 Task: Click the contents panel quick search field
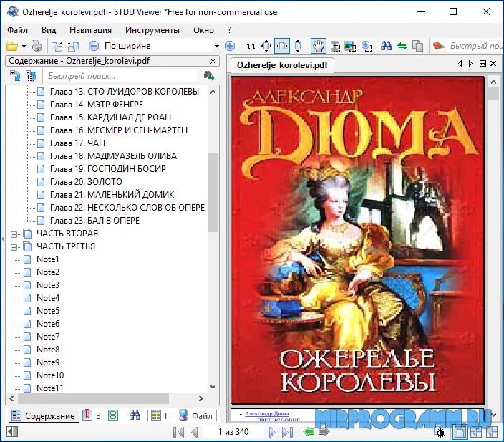[120, 76]
